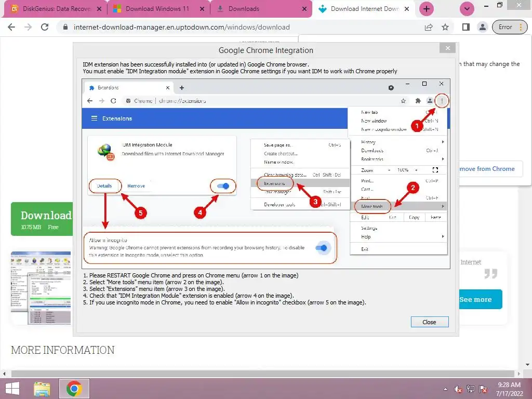Close the DiskGenius tab
The width and height of the screenshot is (532, 399).
point(99,9)
